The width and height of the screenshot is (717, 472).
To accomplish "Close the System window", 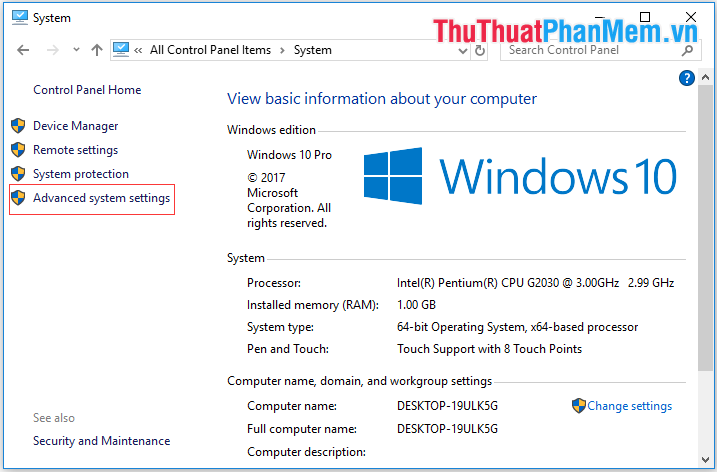I will [691, 17].
